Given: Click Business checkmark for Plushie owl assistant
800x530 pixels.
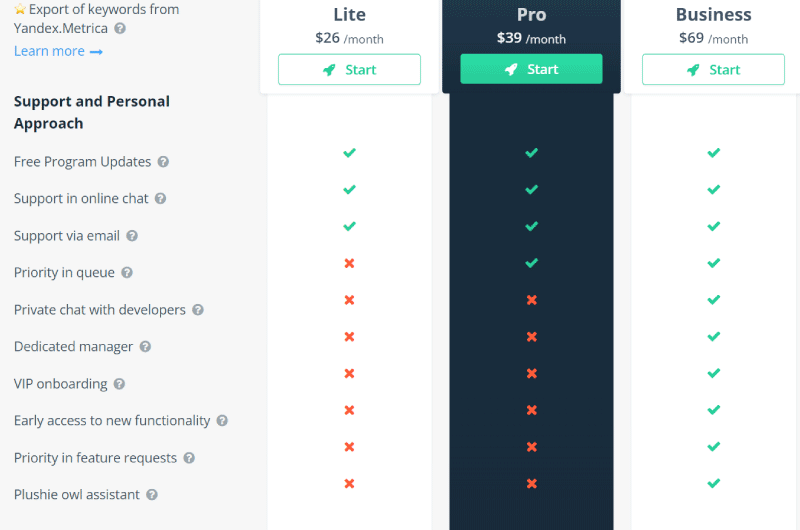Looking at the screenshot, I should (714, 483).
